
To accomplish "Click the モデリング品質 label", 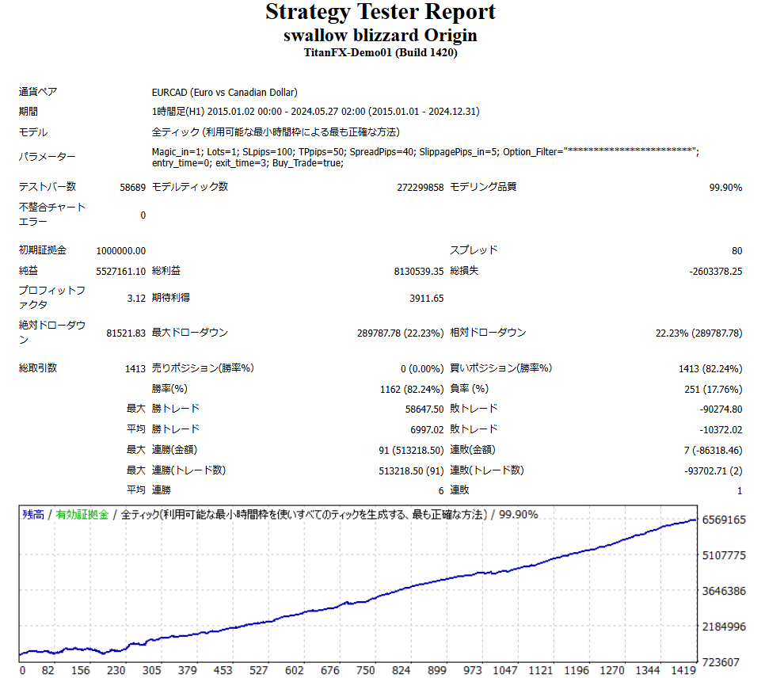I will pos(483,187).
